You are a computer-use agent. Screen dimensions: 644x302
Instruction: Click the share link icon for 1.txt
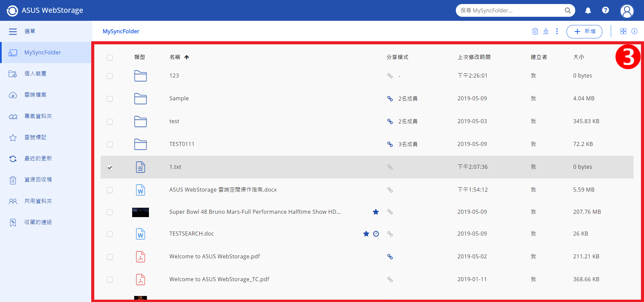[x=390, y=167]
